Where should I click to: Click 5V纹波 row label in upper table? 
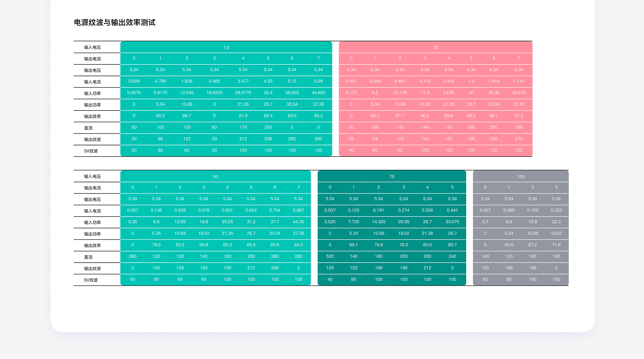coord(91,151)
